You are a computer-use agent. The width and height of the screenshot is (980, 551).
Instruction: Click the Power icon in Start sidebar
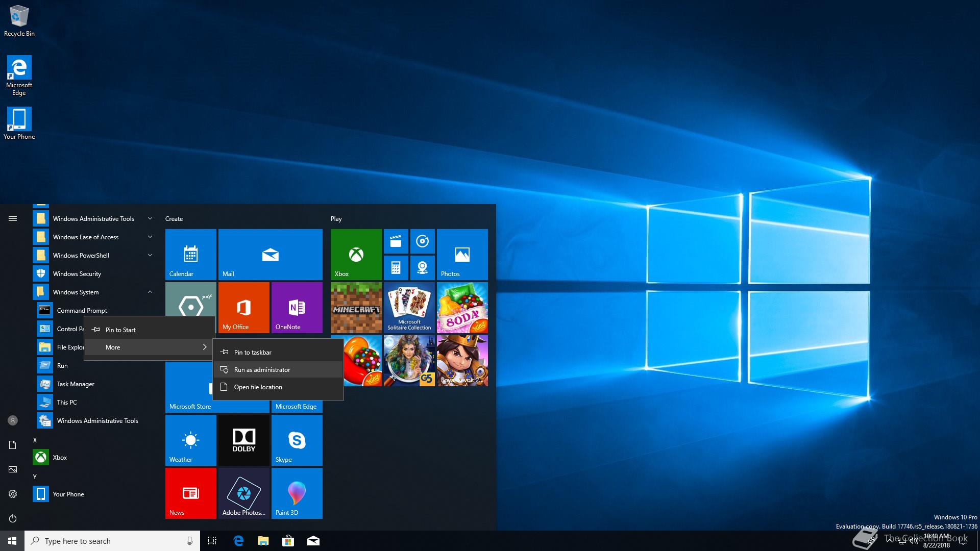click(13, 518)
